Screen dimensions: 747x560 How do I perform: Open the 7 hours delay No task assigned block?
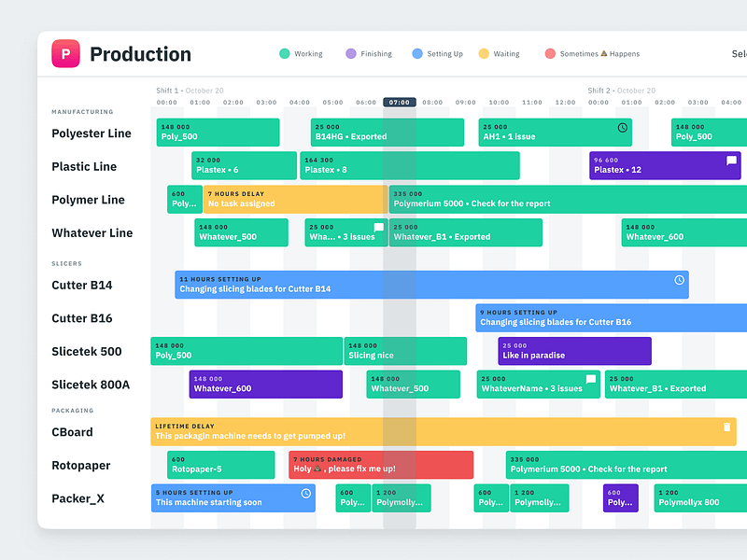point(295,199)
